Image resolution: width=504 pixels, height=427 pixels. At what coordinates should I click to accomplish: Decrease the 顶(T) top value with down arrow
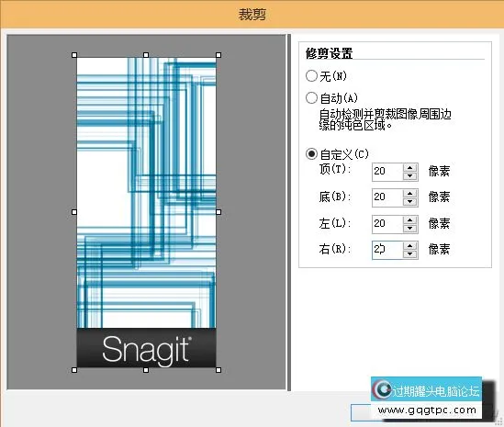click(409, 176)
